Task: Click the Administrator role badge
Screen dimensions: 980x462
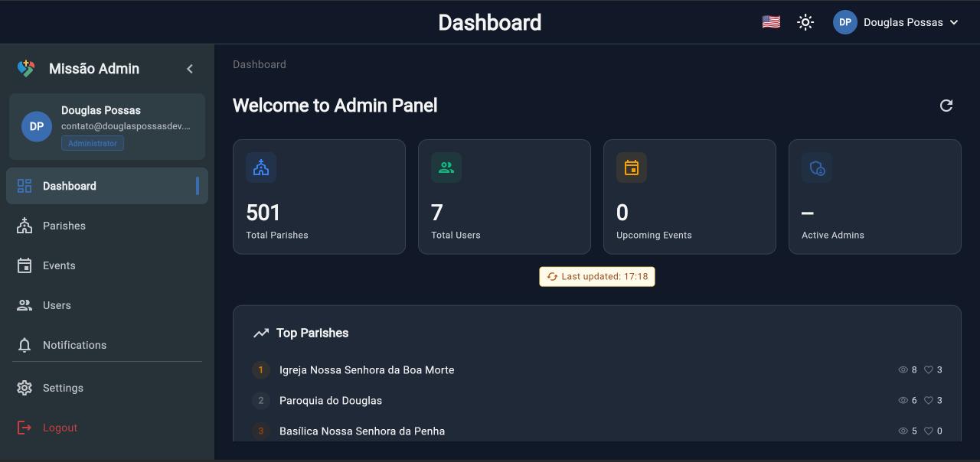Action: pyautogui.click(x=92, y=142)
